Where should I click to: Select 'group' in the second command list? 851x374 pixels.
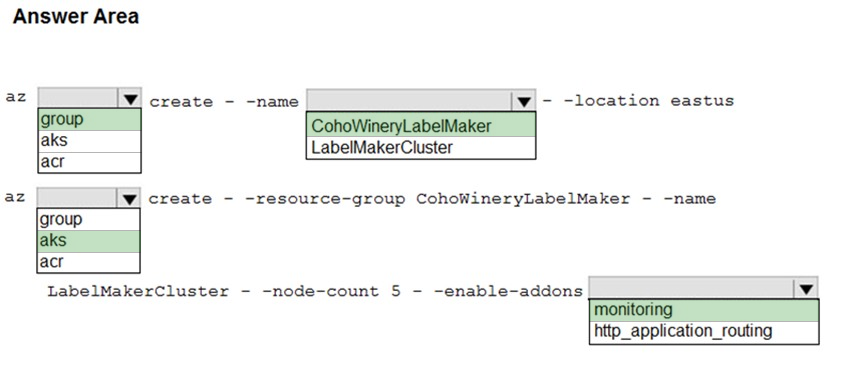88,219
